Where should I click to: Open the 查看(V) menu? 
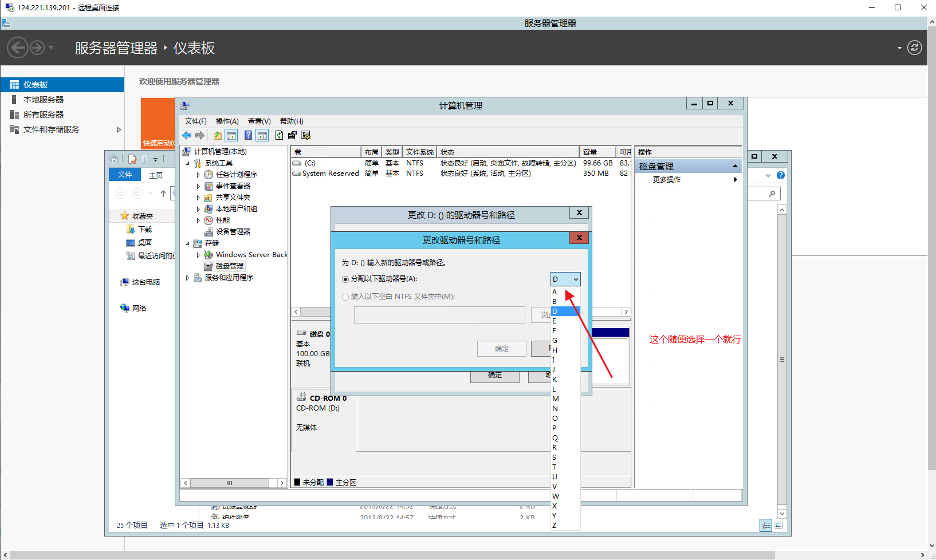pos(259,121)
